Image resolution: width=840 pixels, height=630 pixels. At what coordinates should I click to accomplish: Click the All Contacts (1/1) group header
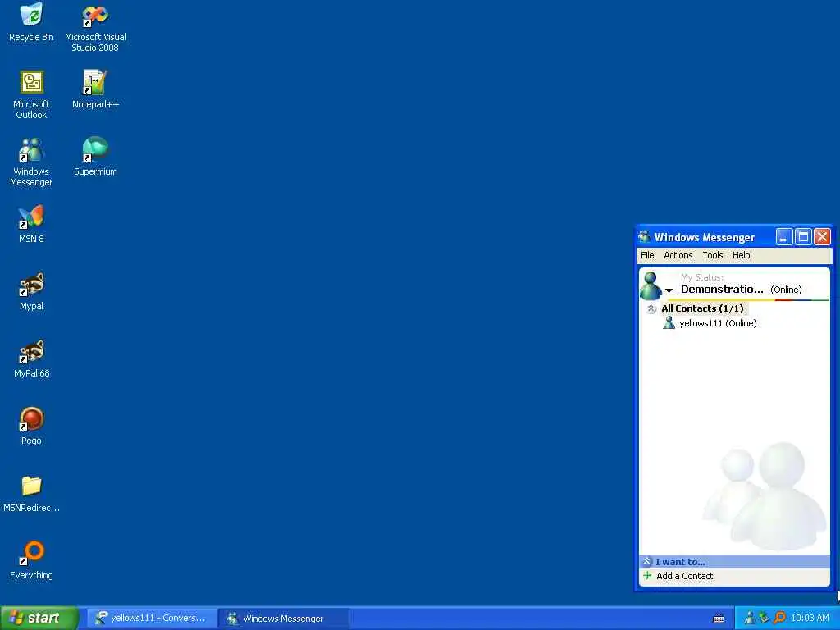(702, 308)
